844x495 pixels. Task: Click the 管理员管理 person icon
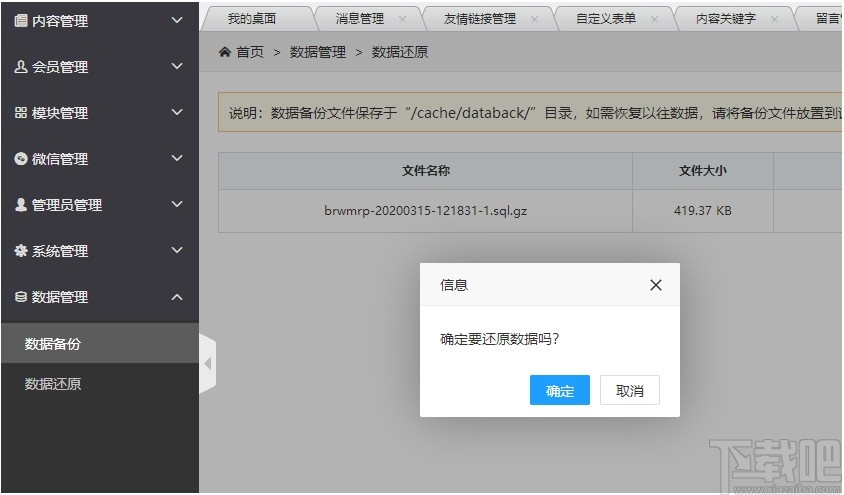point(20,204)
